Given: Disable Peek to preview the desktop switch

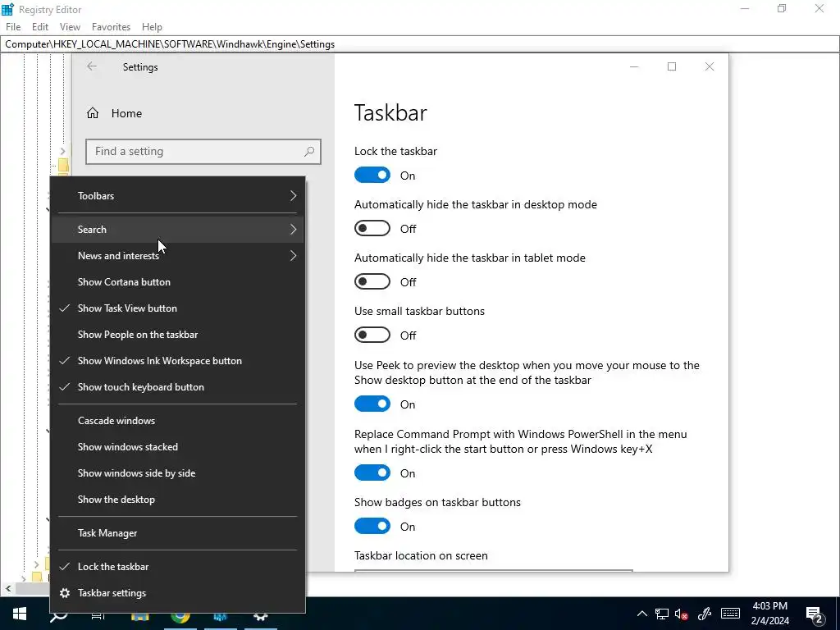Looking at the screenshot, I should tap(372, 404).
